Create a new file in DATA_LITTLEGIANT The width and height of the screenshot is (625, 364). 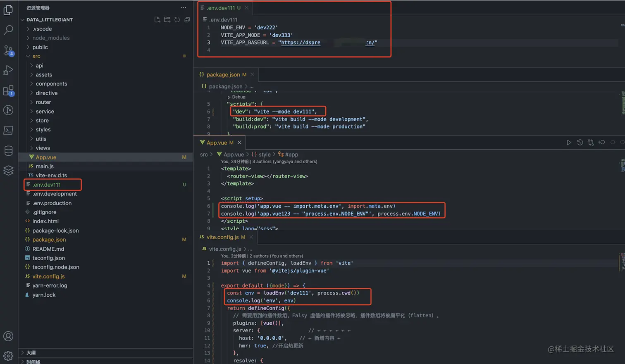pyautogui.click(x=157, y=19)
